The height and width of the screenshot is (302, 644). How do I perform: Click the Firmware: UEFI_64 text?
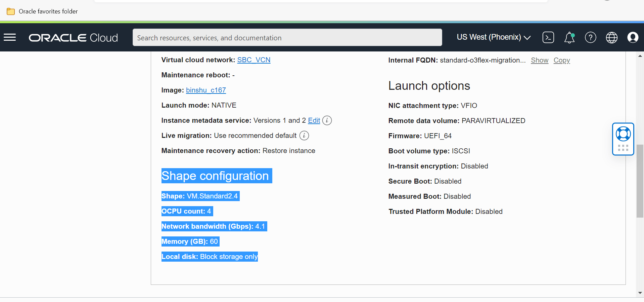click(420, 136)
